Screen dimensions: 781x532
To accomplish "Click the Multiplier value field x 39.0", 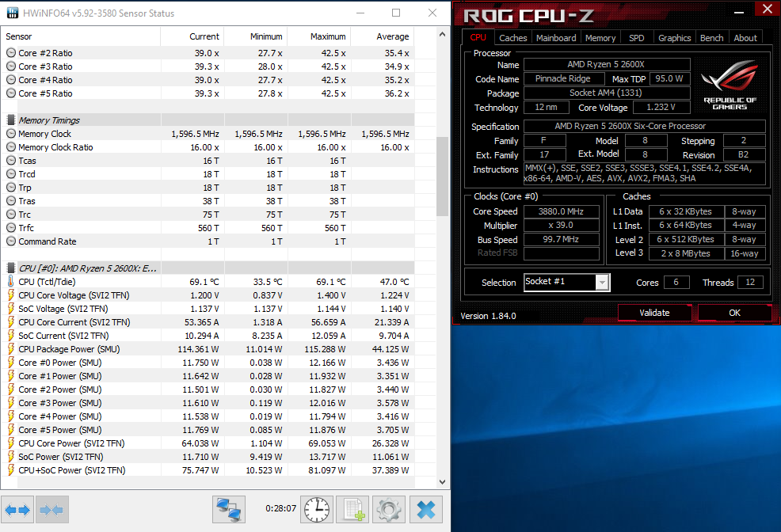I will 561,226.
